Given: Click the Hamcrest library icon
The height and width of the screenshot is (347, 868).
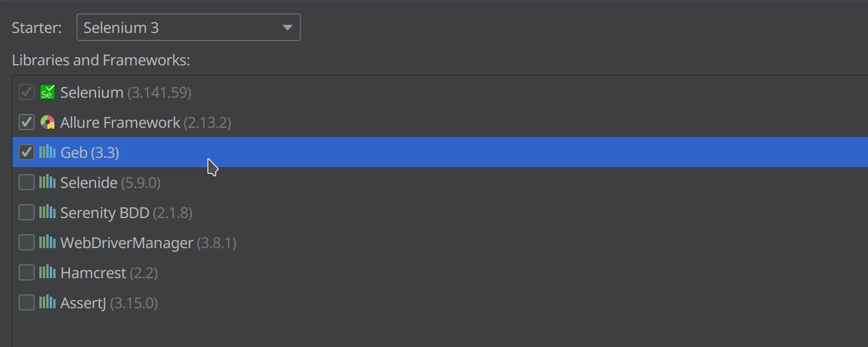Looking at the screenshot, I should 46,272.
